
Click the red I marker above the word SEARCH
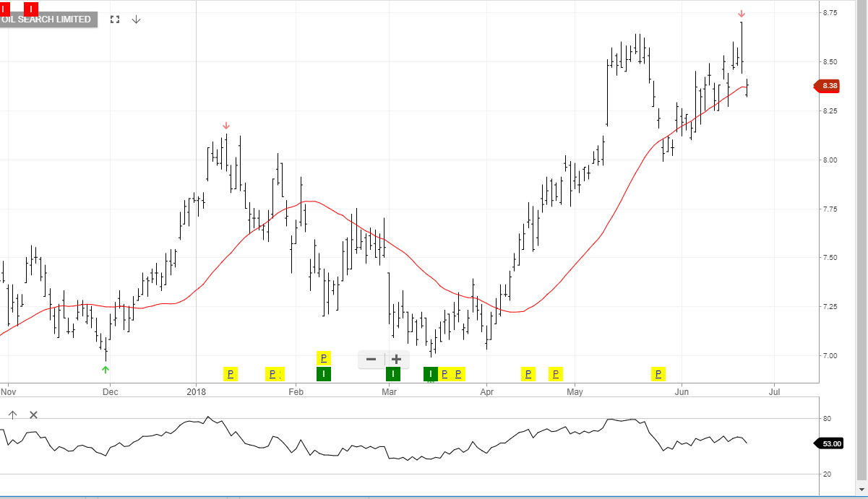(x=31, y=9)
